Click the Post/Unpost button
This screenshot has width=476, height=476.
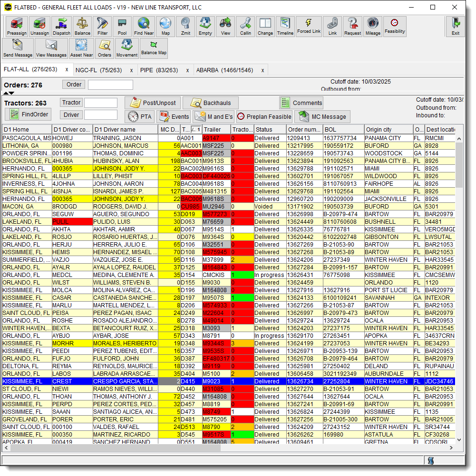tap(153, 103)
